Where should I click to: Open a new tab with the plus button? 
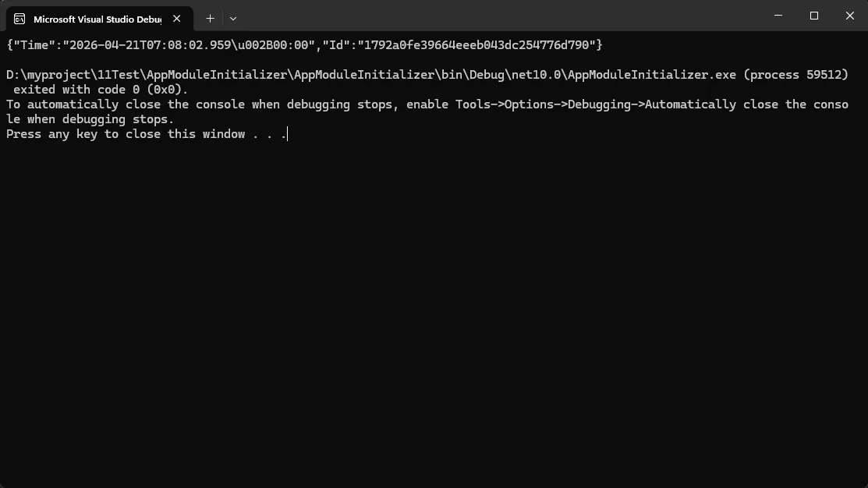click(210, 19)
